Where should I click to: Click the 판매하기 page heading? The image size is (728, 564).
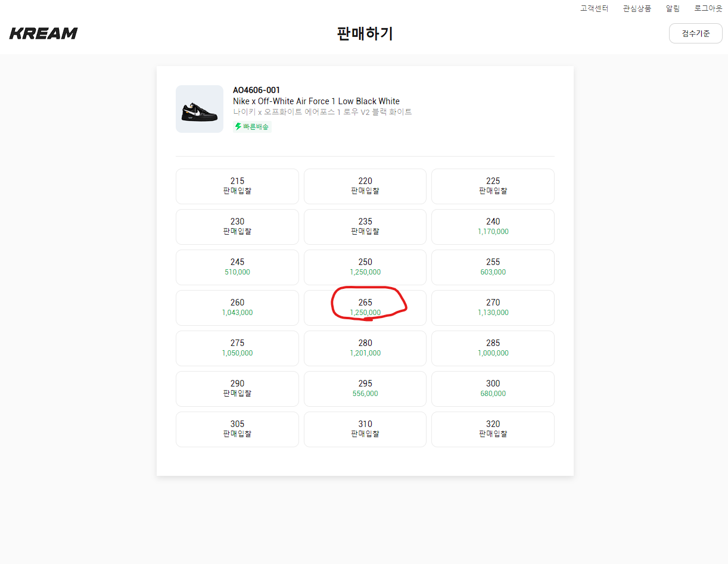click(365, 33)
